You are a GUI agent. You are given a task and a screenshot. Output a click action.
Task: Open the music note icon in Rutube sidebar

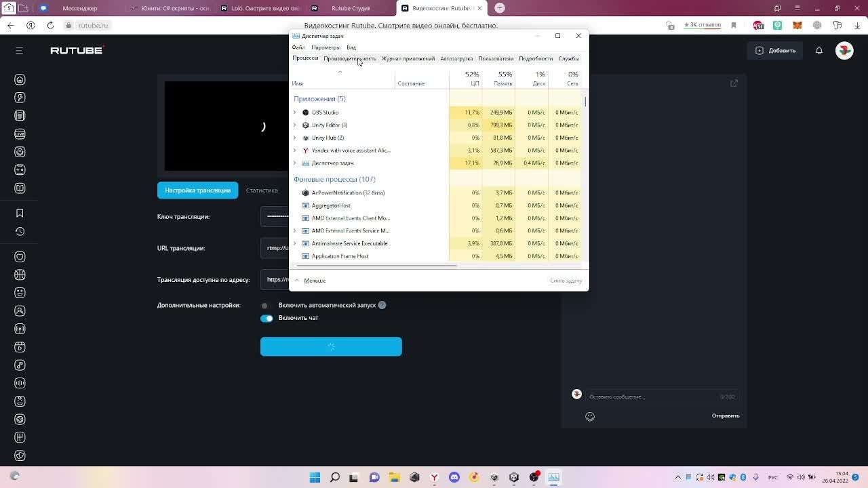20,365
